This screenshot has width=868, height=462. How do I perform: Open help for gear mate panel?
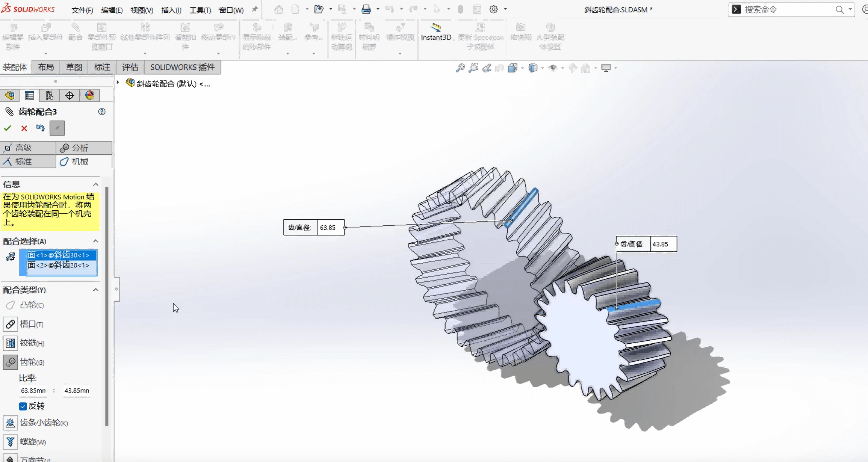(x=102, y=112)
